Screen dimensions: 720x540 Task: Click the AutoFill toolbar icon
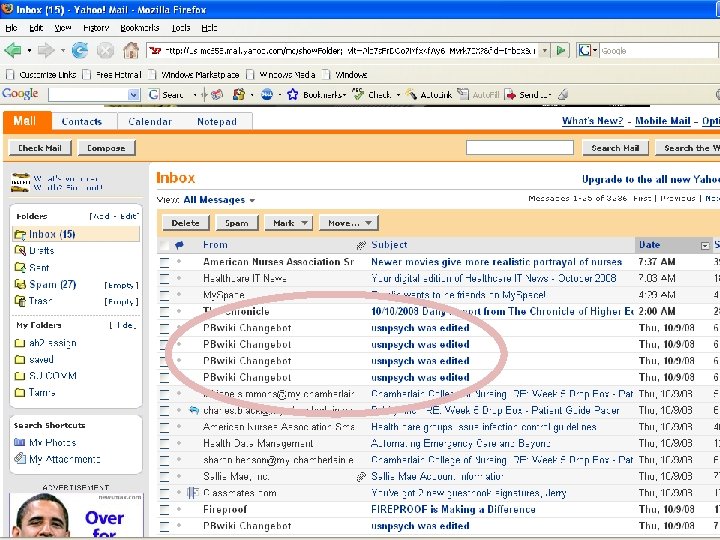[463, 94]
